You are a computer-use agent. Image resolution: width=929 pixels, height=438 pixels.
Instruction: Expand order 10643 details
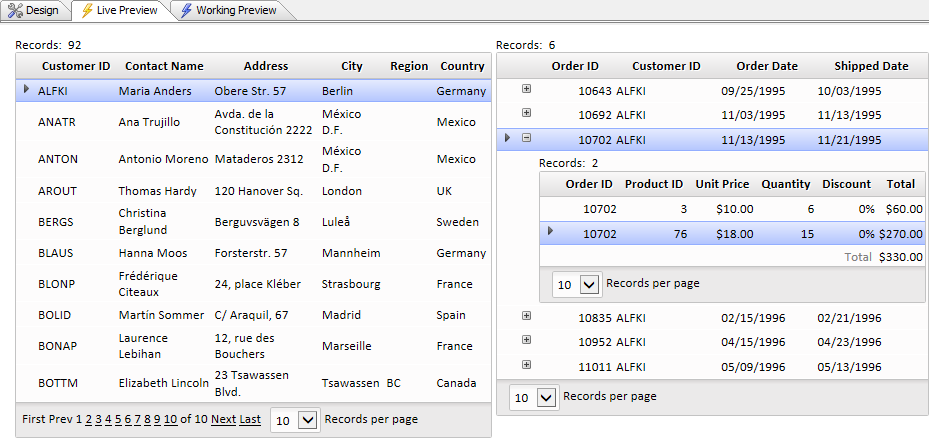pyautogui.click(x=526, y=88)
